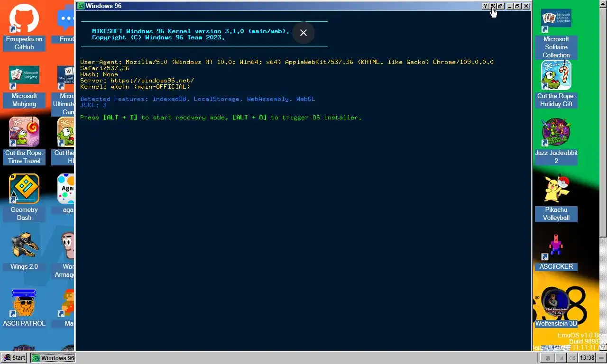This screenshot has height=364, width=607.
Task: Click the show desktop dash button in tray
Action: tap(601, 358)
